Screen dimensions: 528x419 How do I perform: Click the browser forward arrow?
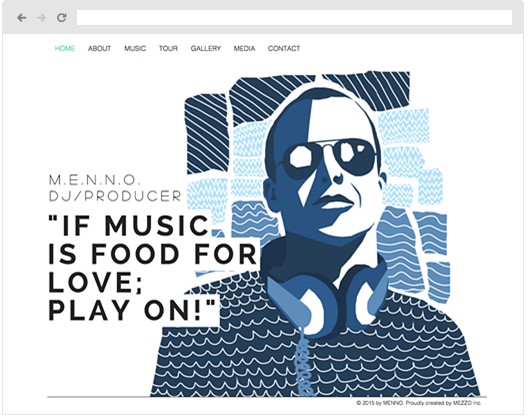coord(41,18)
